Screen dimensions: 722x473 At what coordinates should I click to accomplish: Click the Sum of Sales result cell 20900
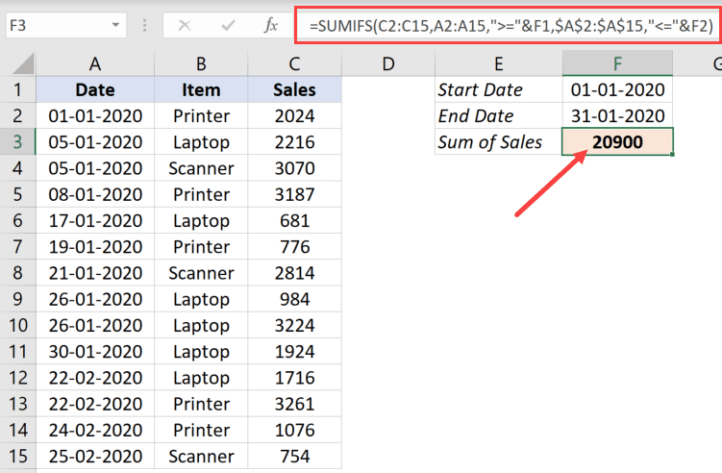tap(617, 142)
